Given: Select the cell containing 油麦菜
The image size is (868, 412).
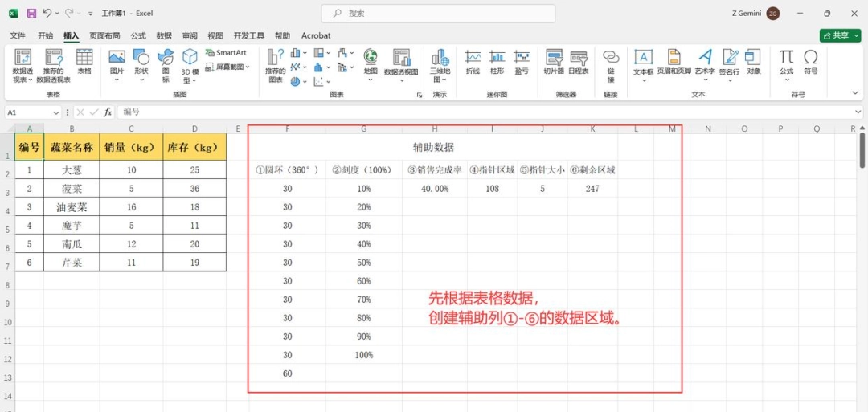Looking at the screenshot, I should click(x=72, y=207).
